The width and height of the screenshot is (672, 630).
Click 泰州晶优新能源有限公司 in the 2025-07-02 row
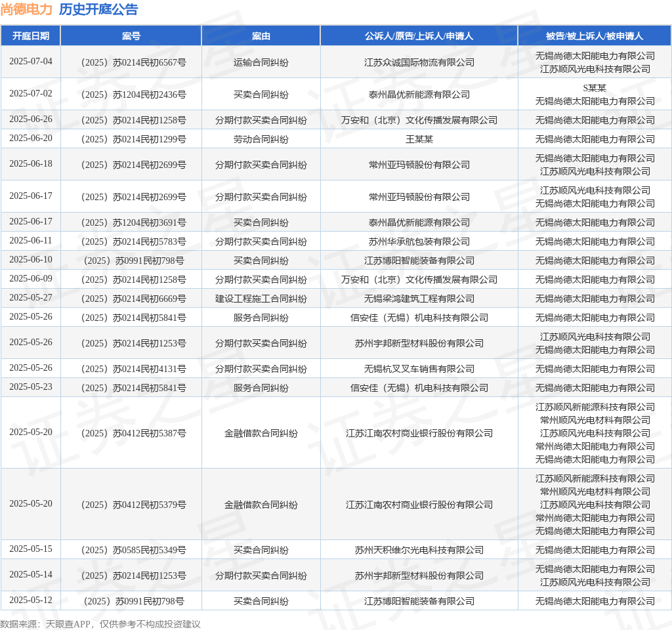click(419, 94)
